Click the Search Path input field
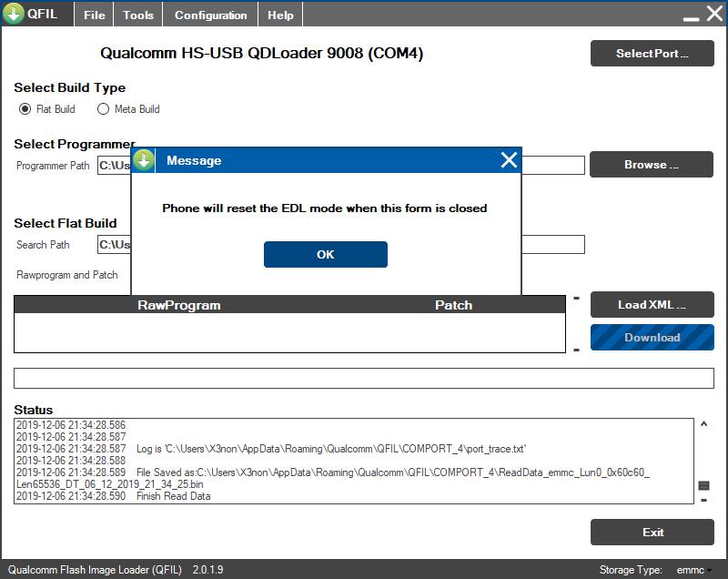This screenshot has width=728, height=579. coord(340,244)
